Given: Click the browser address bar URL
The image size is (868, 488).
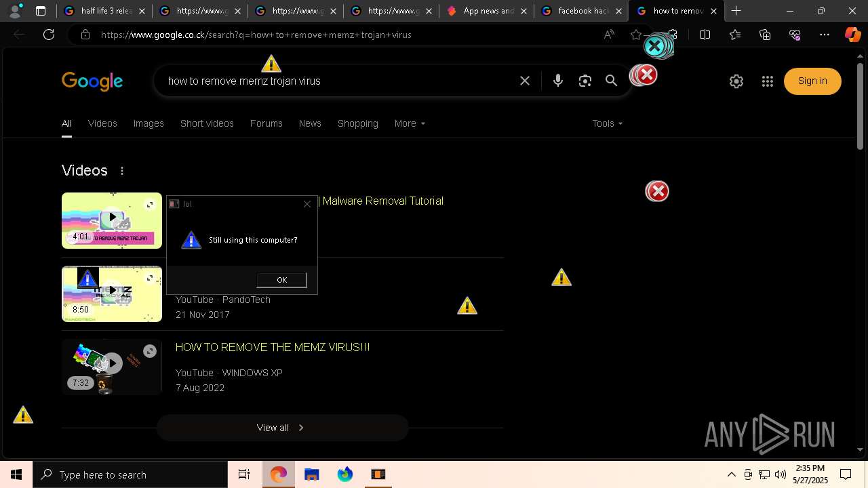Looking at the screenshot, I should [x=256, y=35].
